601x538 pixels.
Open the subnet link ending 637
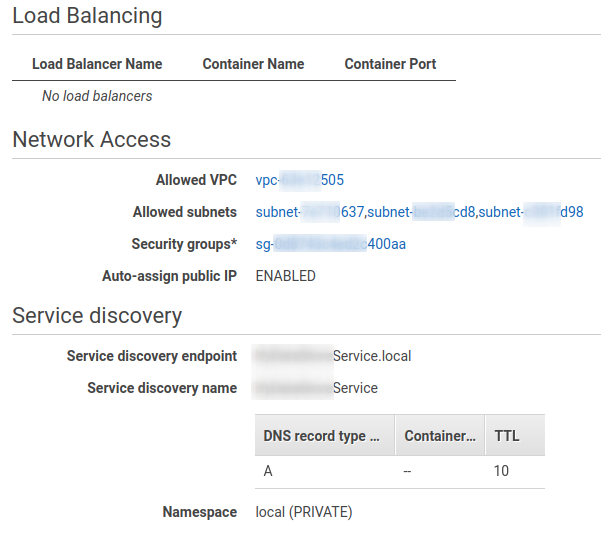coord(310,212)
